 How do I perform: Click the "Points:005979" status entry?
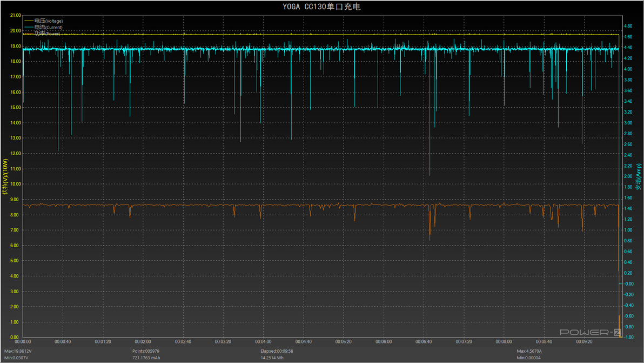(146, 351)
